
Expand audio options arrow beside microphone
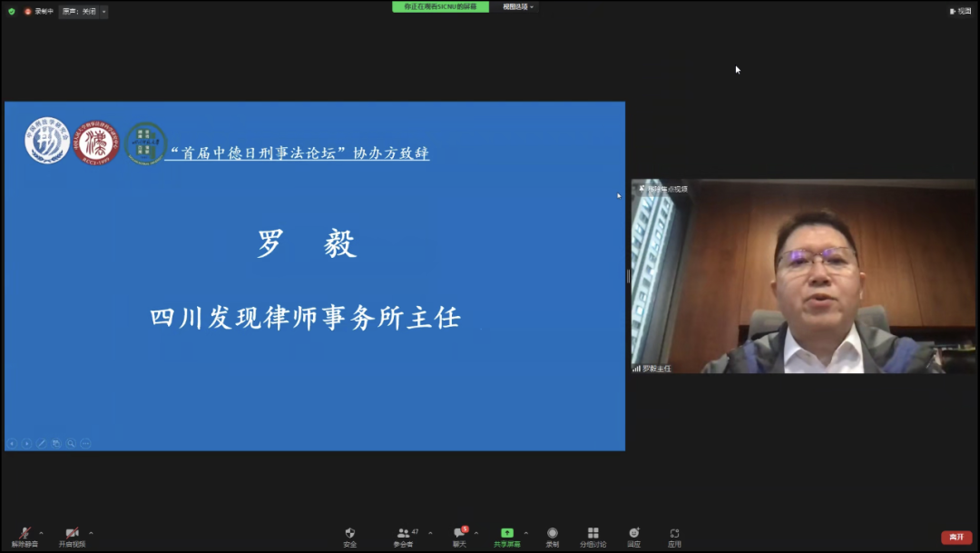click(41, 533)
